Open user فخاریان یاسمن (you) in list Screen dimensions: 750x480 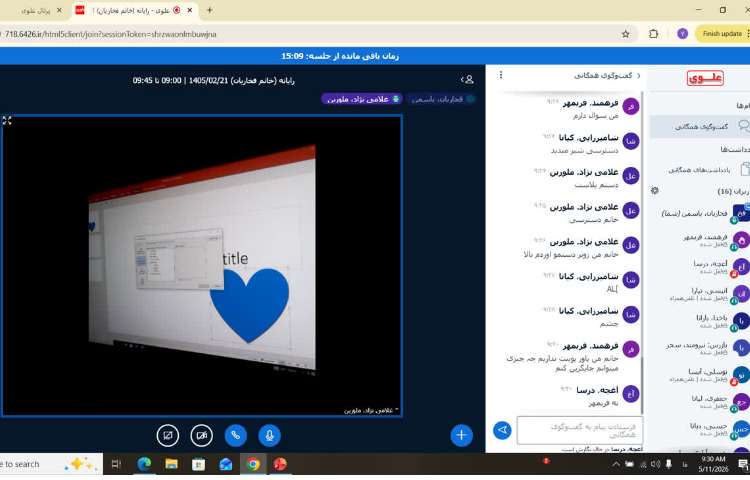pyautogui.click(x=700, y=214)
